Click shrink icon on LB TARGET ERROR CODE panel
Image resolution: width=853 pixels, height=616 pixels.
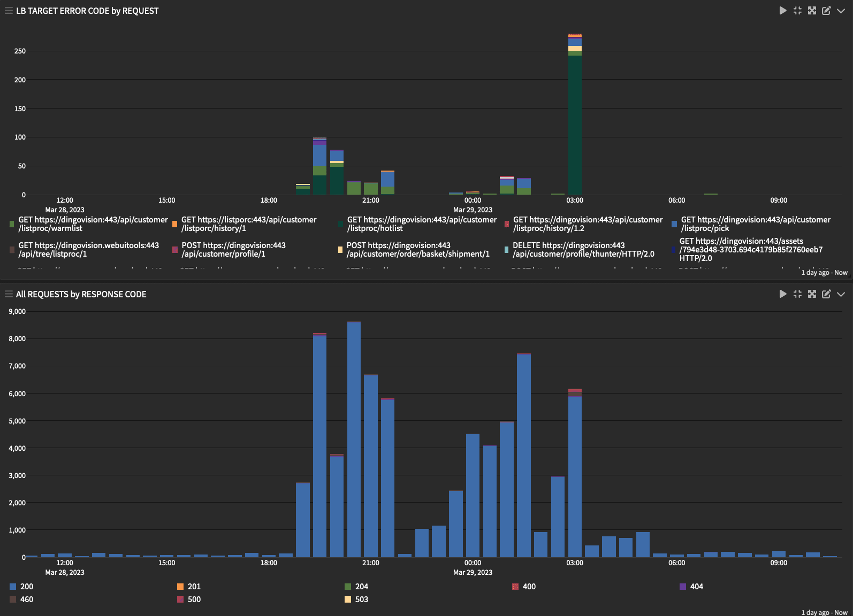tap(797, 11)
